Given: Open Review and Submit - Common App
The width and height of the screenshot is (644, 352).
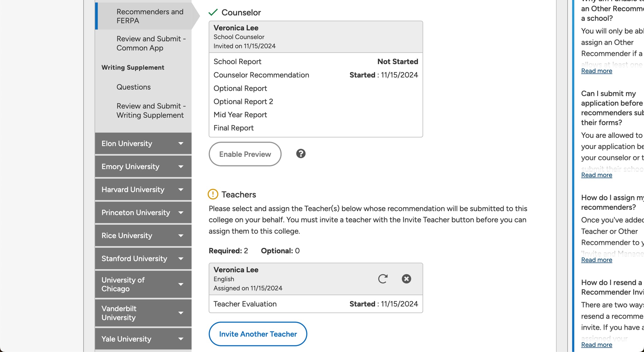Looking at the screenshot, I should click(151, 43).
